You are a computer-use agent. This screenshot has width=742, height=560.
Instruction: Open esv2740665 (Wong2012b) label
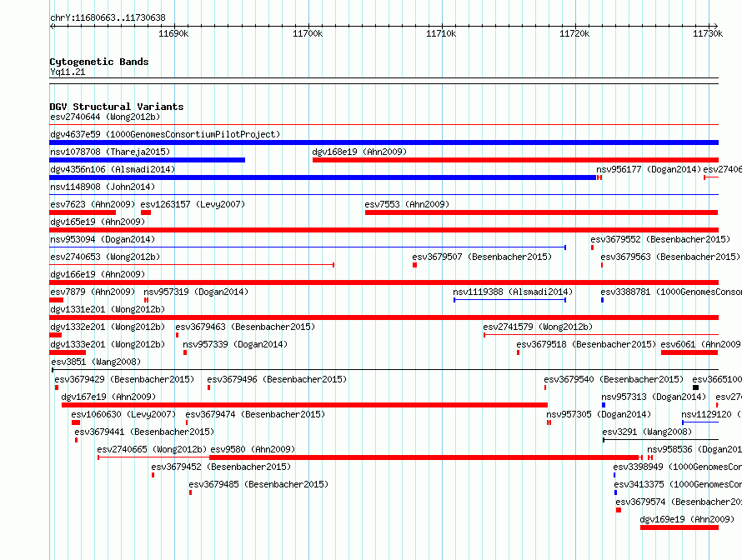(152, 449)
